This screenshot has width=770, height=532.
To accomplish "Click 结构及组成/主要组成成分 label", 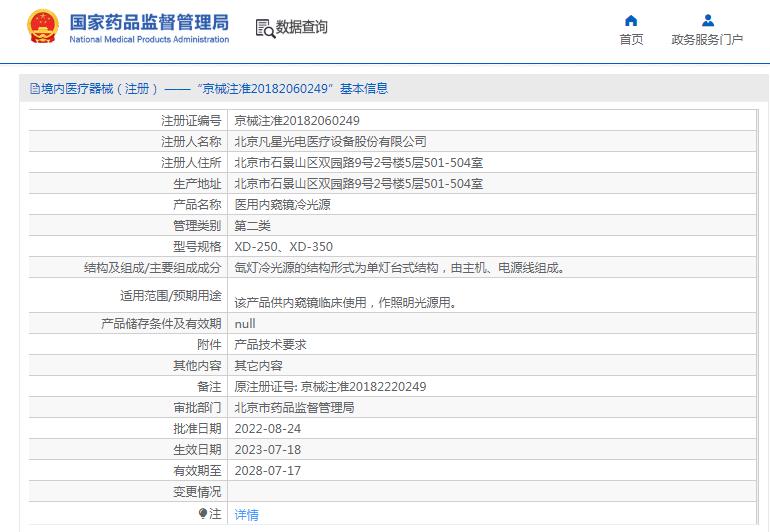I will click(x=152, y=268).
